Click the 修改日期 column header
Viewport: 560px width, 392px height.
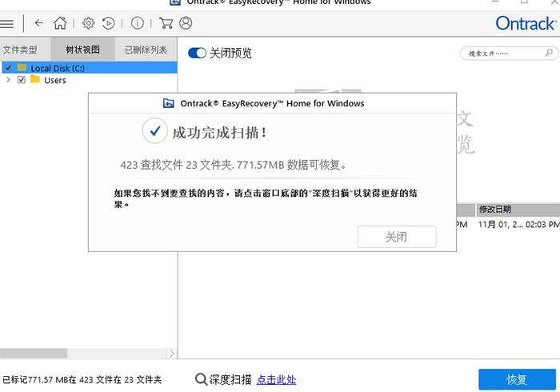click(518, 210)
